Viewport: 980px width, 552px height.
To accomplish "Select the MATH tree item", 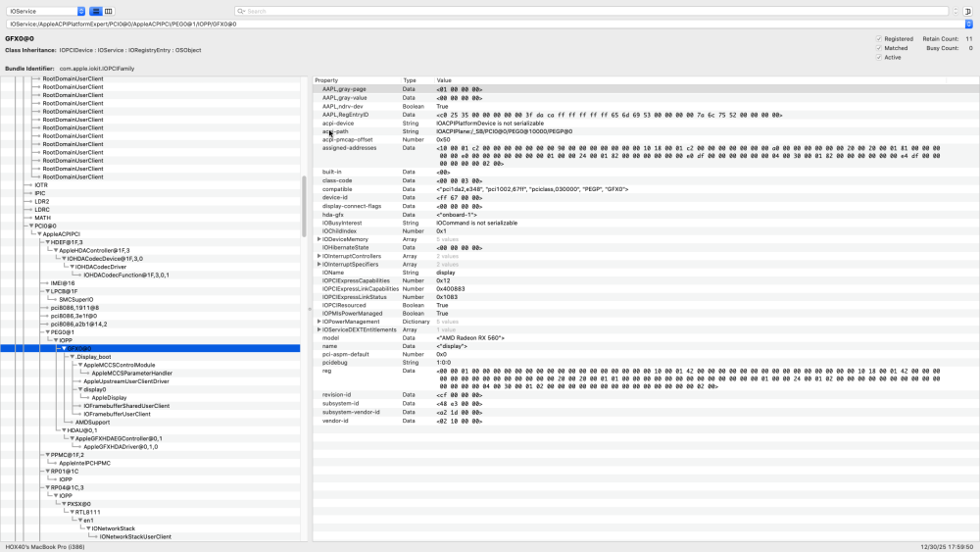I will coord(42,219).
